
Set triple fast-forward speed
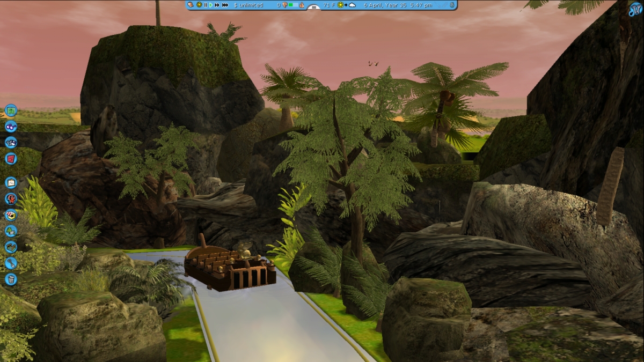point(225,5)
